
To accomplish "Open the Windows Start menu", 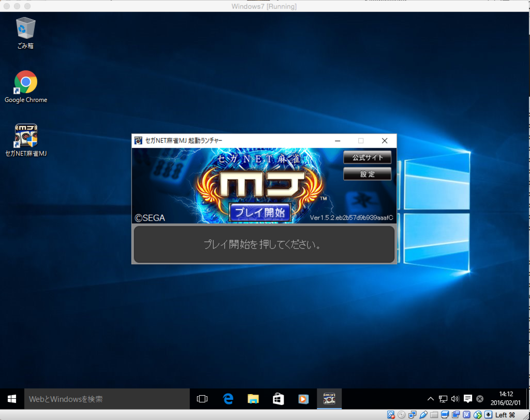I will [12, 399].
